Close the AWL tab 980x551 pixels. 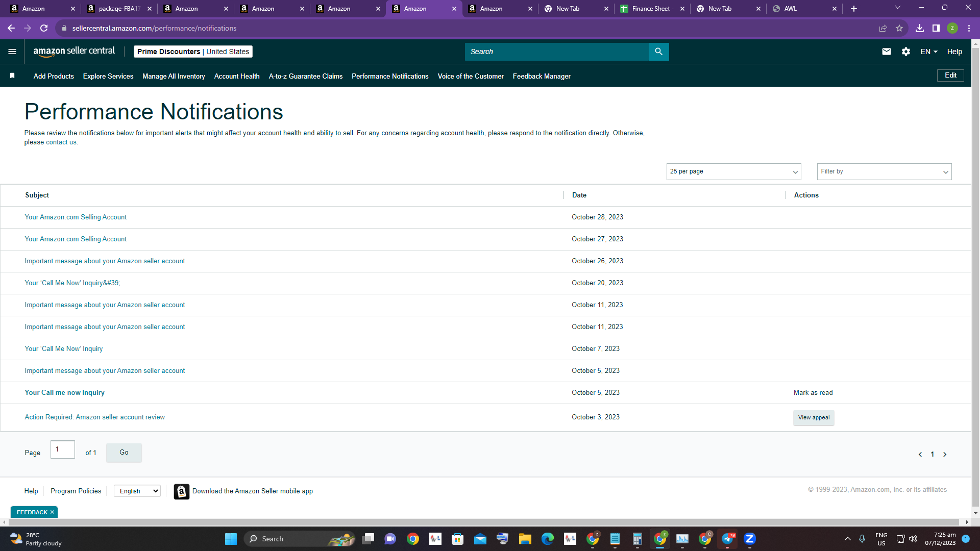pyautogui.click(x=835, y=9)
